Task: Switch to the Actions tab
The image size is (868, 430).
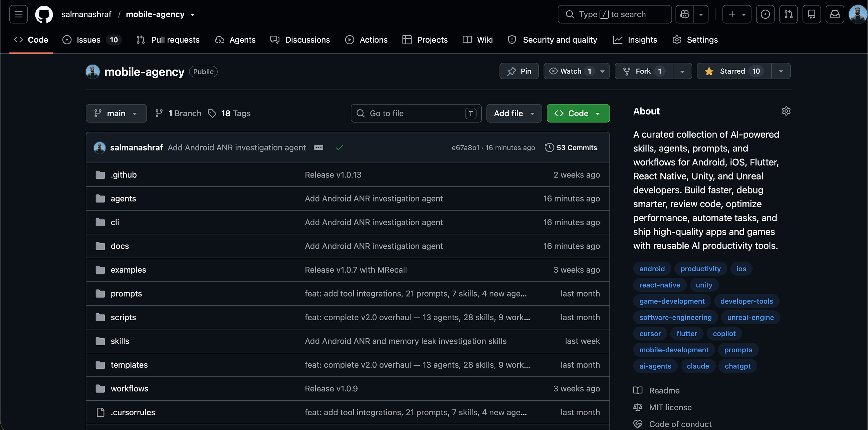Action: 366,40
